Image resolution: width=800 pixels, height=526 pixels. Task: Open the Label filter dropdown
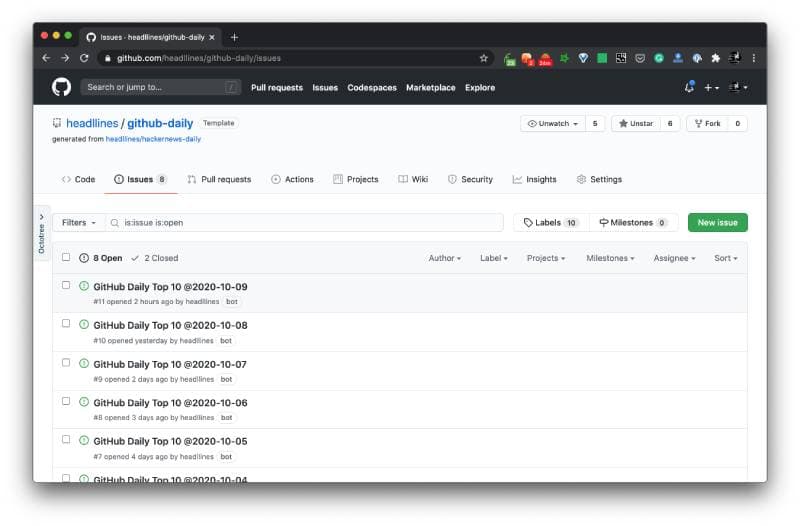(x=493, y=258)
